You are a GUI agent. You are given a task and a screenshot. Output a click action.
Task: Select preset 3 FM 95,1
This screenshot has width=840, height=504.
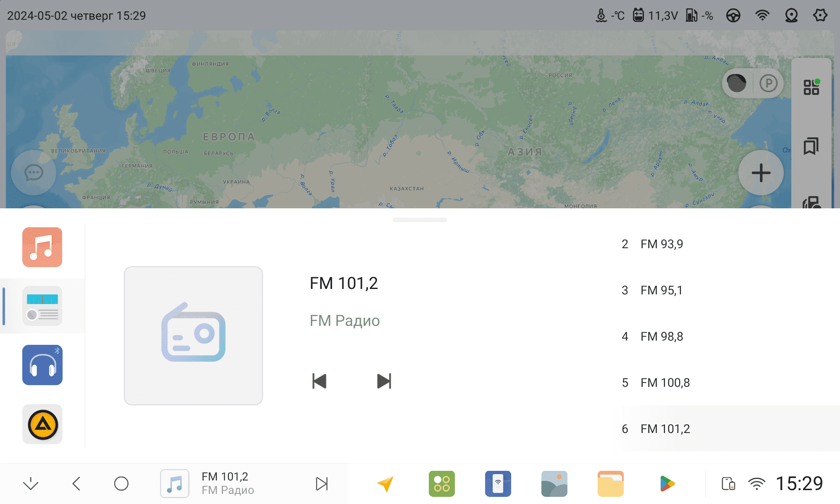point(661,290)
